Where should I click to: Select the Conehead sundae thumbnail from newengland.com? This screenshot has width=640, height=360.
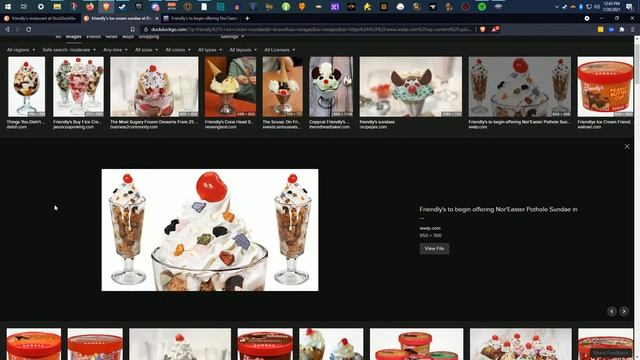[x=230, y=87]
